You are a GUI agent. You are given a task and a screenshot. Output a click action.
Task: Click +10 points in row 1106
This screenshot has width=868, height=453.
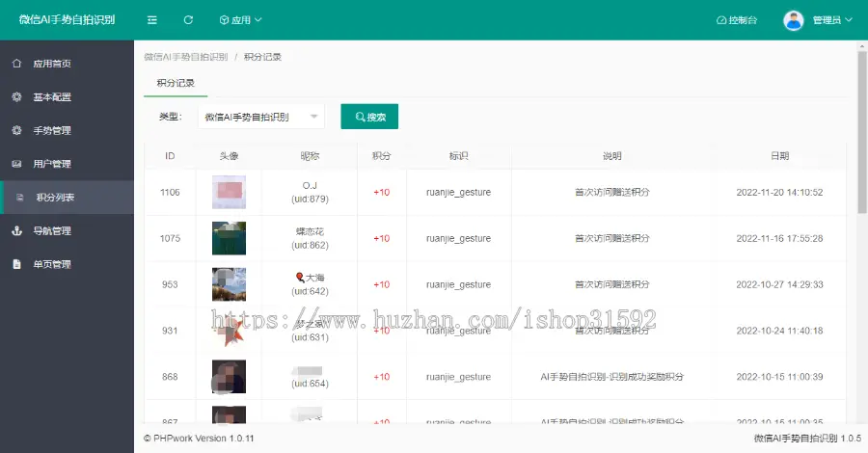click(x=381, y=192)
